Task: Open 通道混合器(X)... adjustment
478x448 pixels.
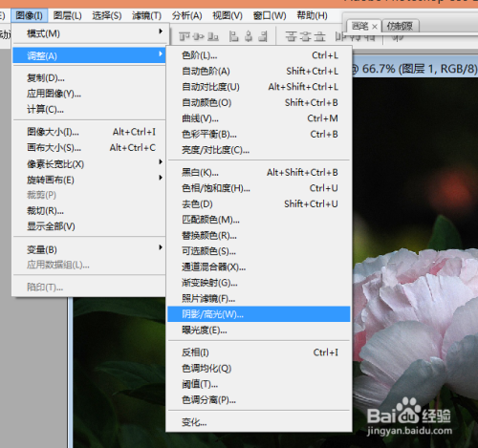Action: (x=259, y=267)
